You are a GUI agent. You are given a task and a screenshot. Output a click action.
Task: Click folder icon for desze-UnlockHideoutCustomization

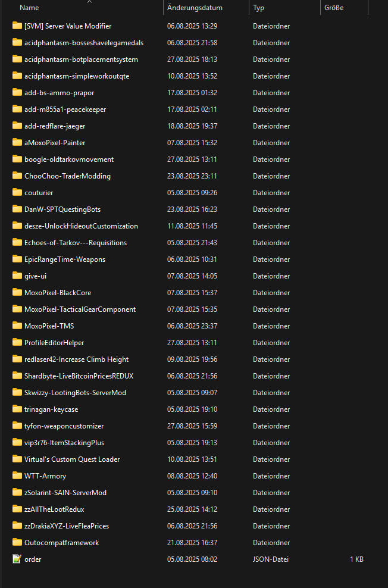tap(17, 226)
